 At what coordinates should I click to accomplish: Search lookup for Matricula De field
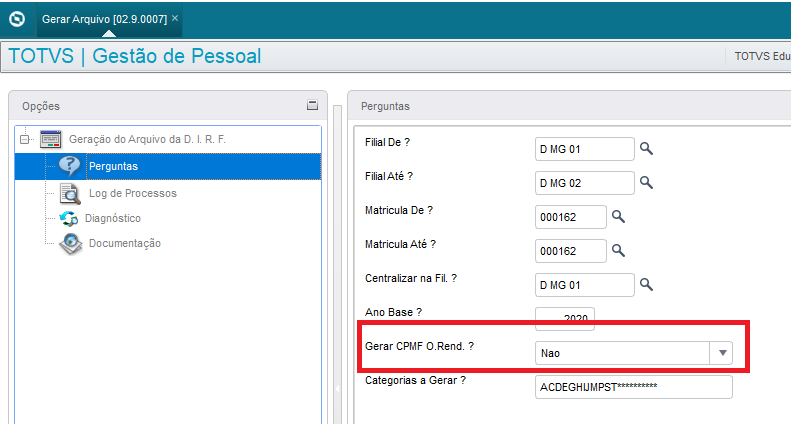tap(618, 217)
